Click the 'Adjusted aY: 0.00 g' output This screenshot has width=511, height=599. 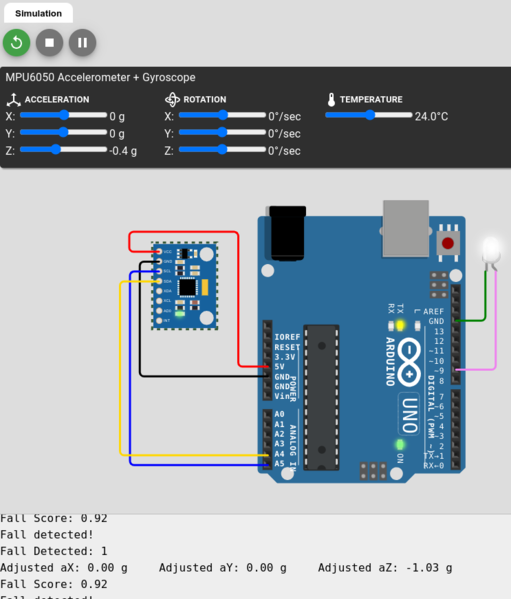coord(223,568)
